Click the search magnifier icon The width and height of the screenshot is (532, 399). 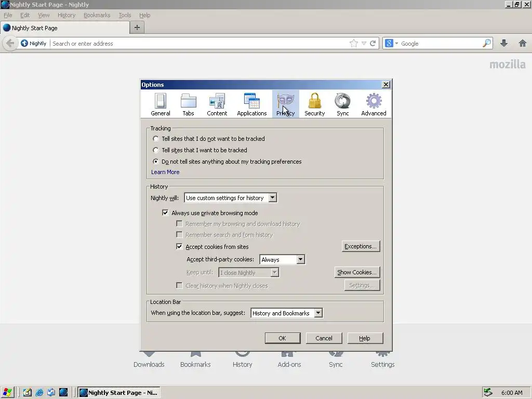click(x=486, y=43)
